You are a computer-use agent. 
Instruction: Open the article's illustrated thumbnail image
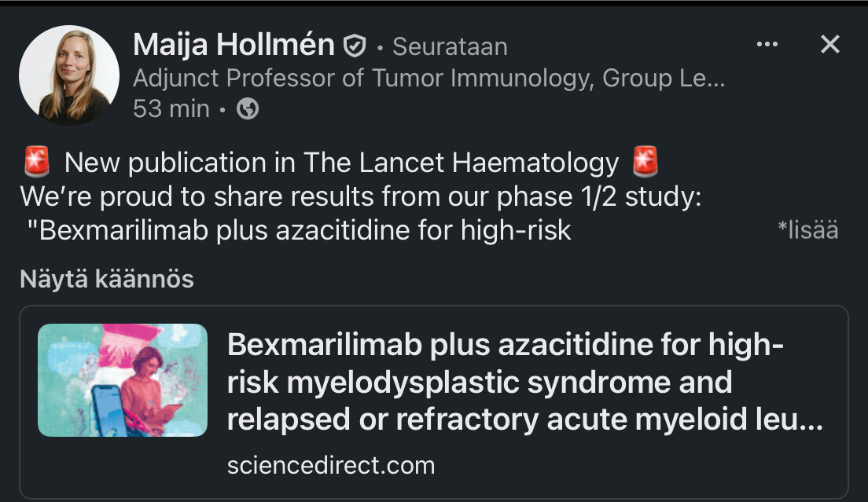pos(123,380)
